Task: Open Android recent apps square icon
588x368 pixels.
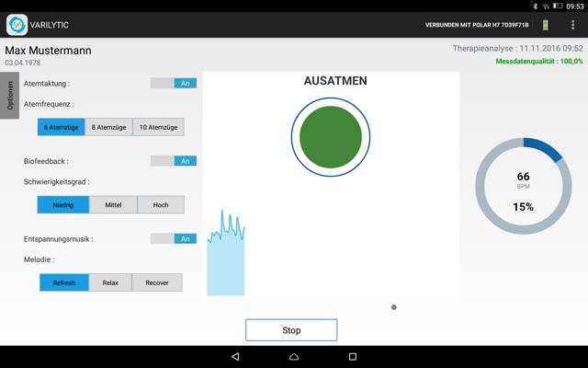Action: 352,356
